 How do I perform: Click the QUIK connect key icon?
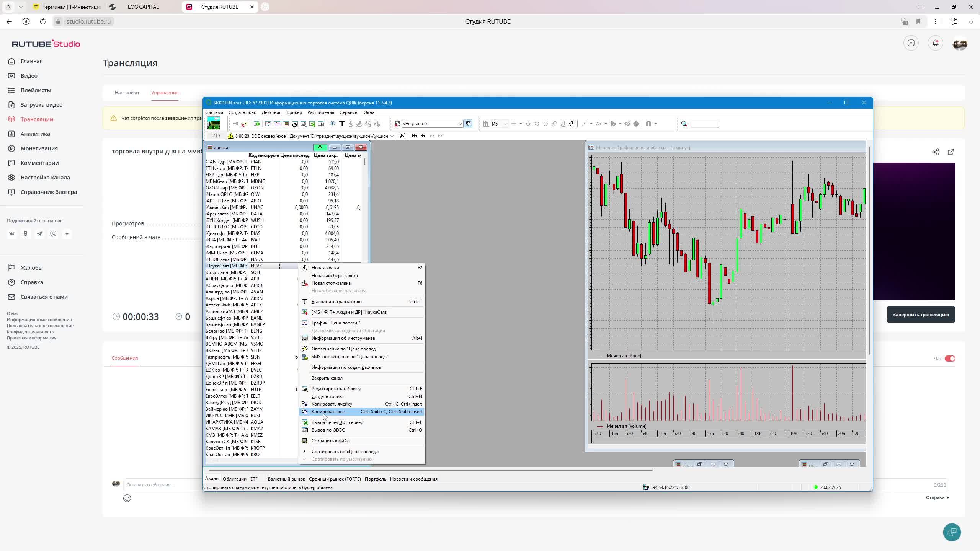click(235, 124)
